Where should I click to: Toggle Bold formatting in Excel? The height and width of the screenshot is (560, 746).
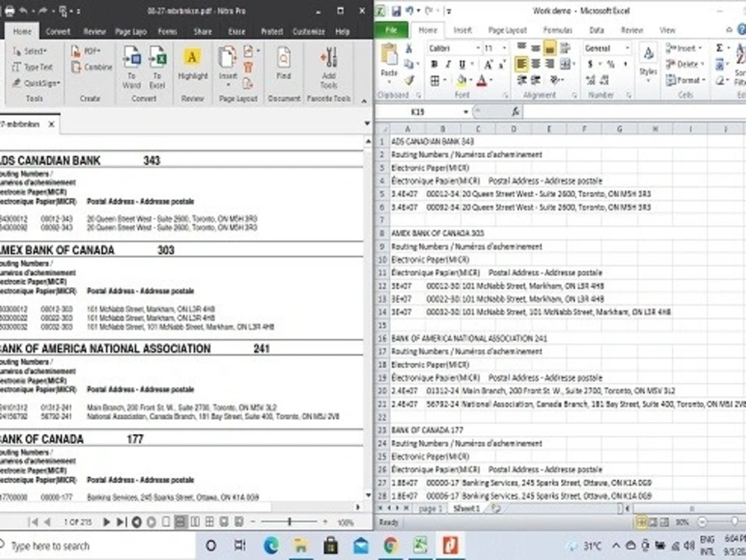coord(434,63)
